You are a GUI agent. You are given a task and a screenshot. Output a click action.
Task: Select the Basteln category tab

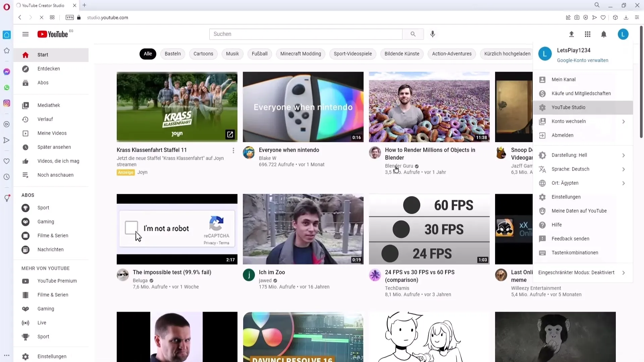172,54
